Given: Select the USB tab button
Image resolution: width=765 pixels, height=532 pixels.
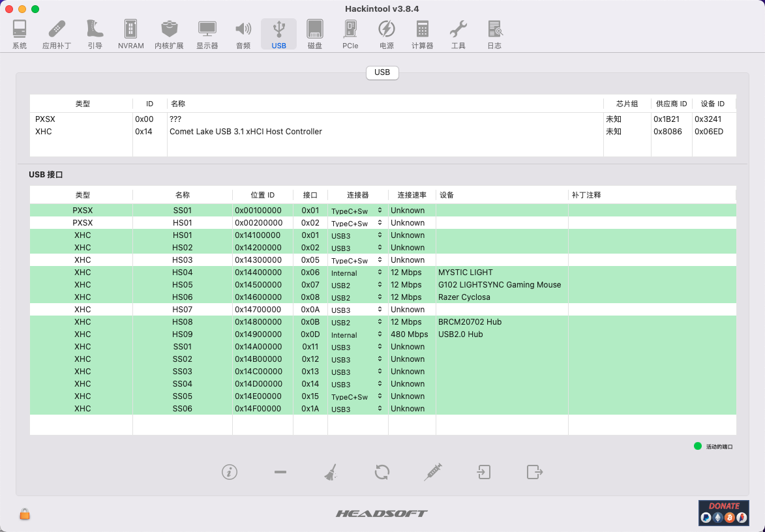Looking at the screenshot, I should pos(382,72).
